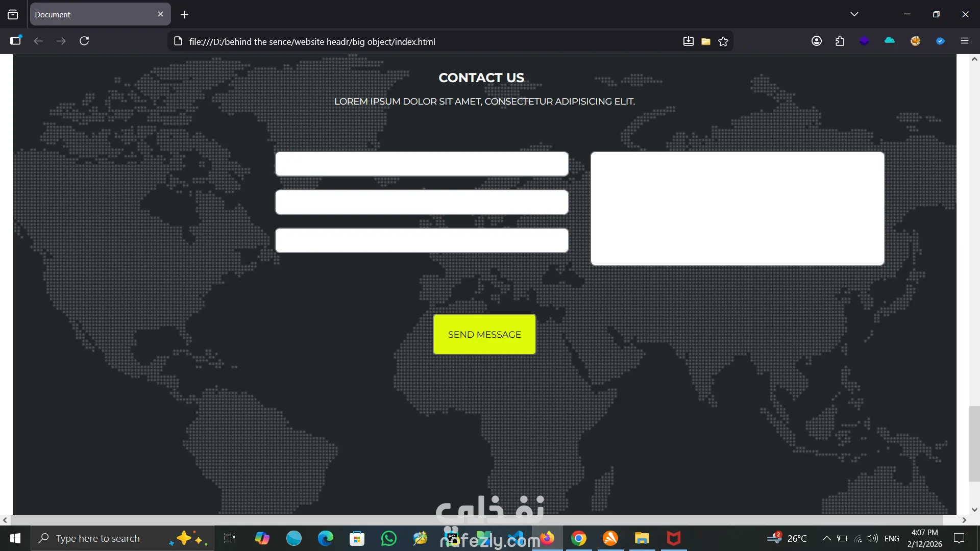Focus the first contact form input field

point(422,164)
